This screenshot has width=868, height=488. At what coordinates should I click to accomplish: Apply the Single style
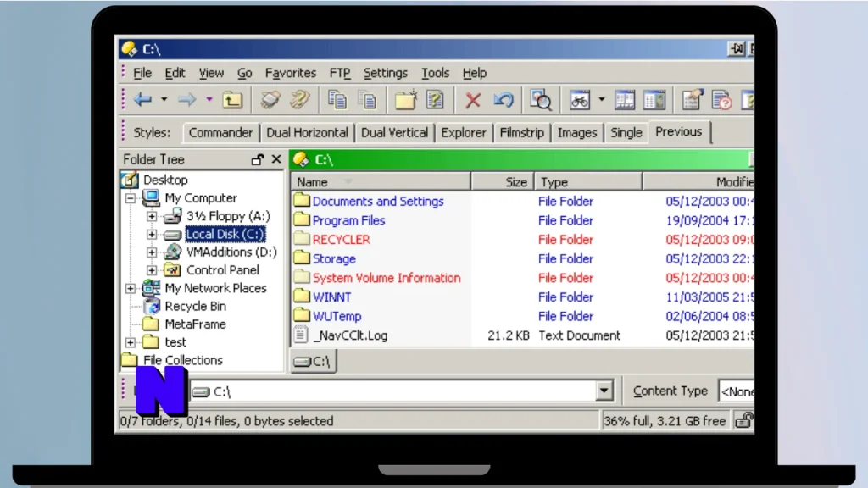tap(626, 133)
